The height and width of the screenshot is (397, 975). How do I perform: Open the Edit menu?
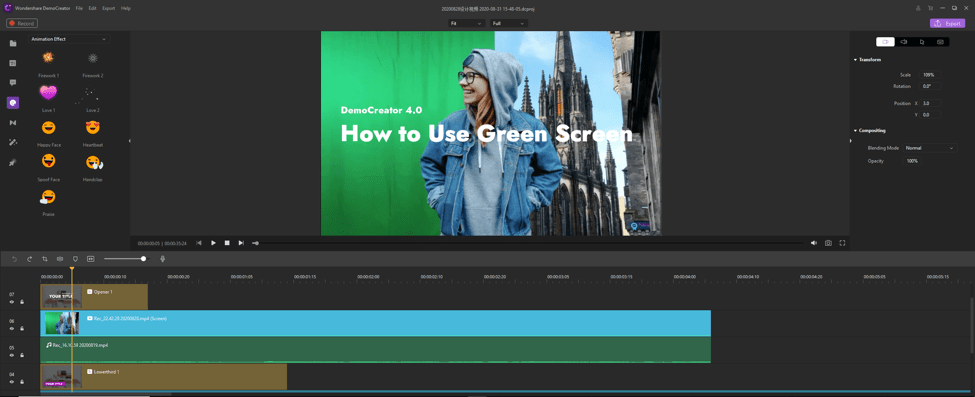click(x=92, y=8)
